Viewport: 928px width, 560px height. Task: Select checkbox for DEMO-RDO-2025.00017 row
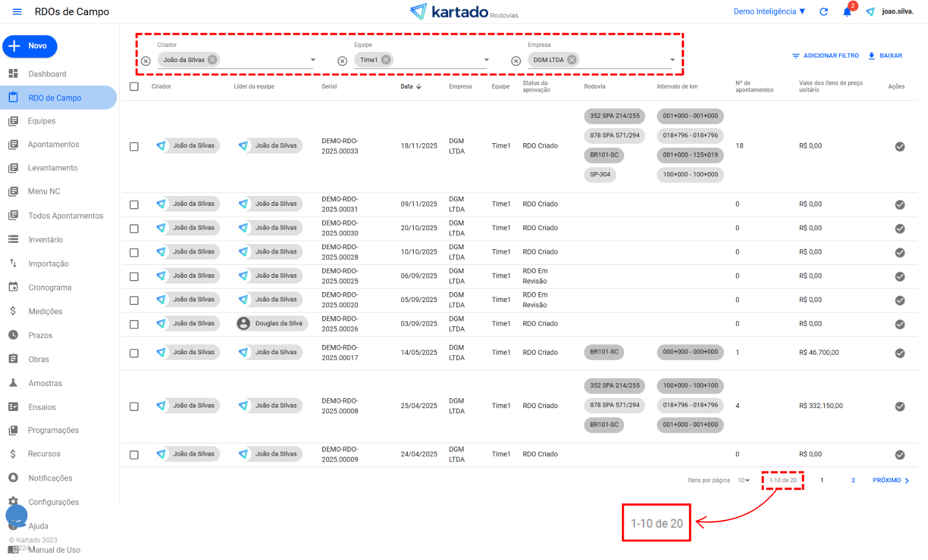[x=134, y=353]
